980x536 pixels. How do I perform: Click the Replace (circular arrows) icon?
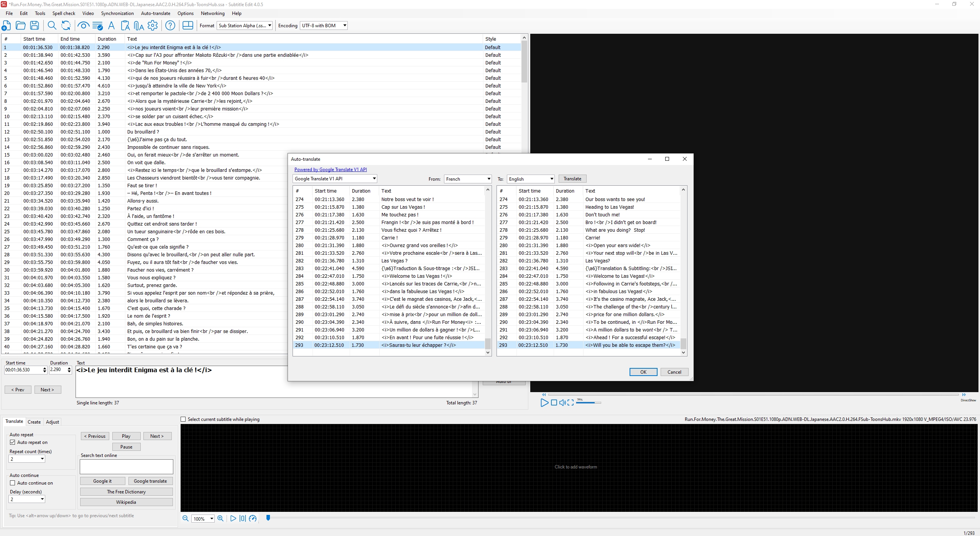[x=66, y=26]
